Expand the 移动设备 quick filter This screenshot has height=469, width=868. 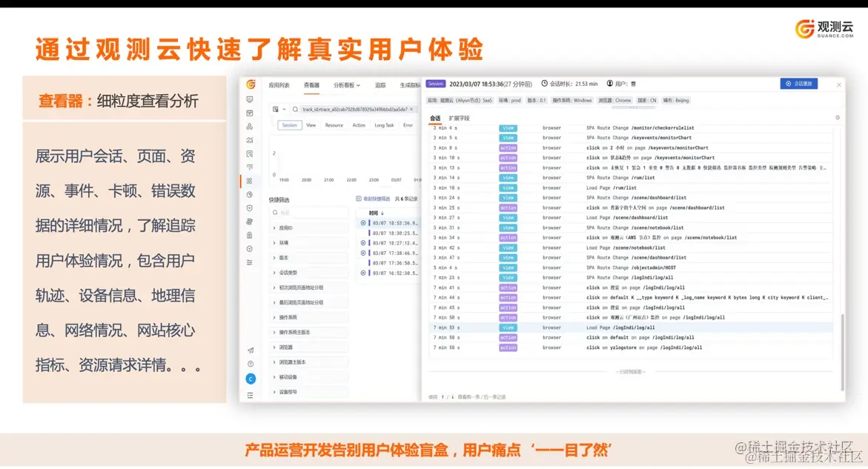(x=310, y=377)
